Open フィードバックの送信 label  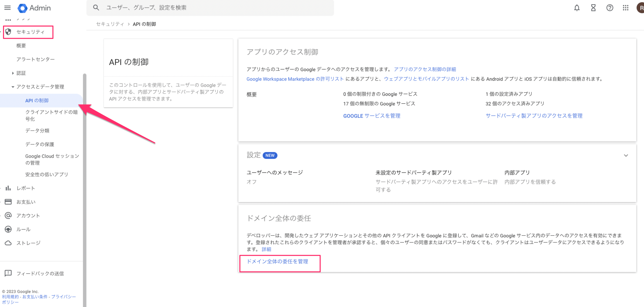click(40, 273)
